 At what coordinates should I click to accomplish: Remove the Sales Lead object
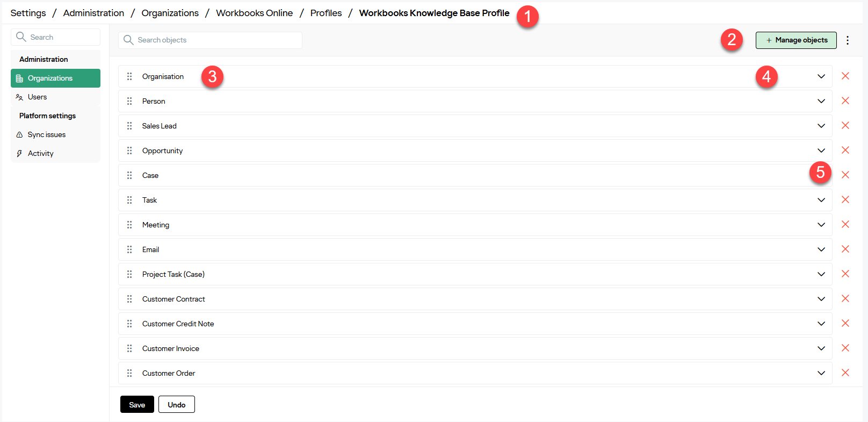(x=845, y=125)
